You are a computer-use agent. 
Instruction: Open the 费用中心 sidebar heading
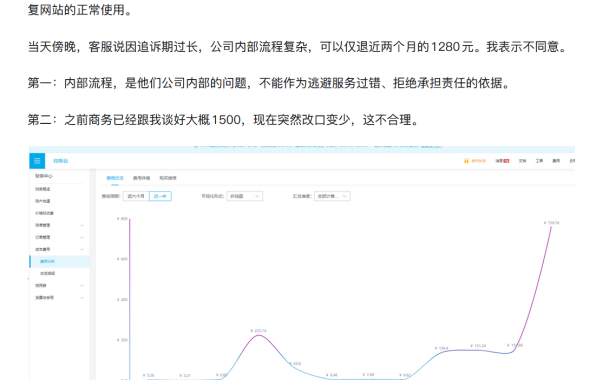click(x=44, y=176)
